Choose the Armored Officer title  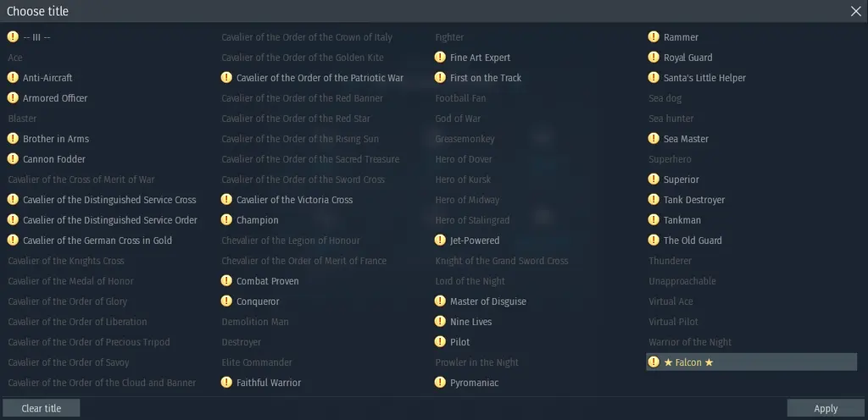tap(55, 98)
